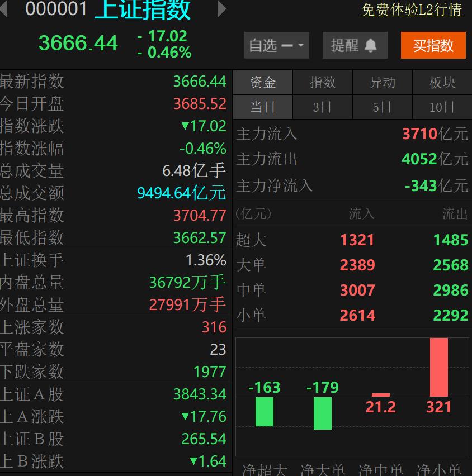
Task: Click 主力流出 value 4052亿元
Action: click(x=435, y=159)
